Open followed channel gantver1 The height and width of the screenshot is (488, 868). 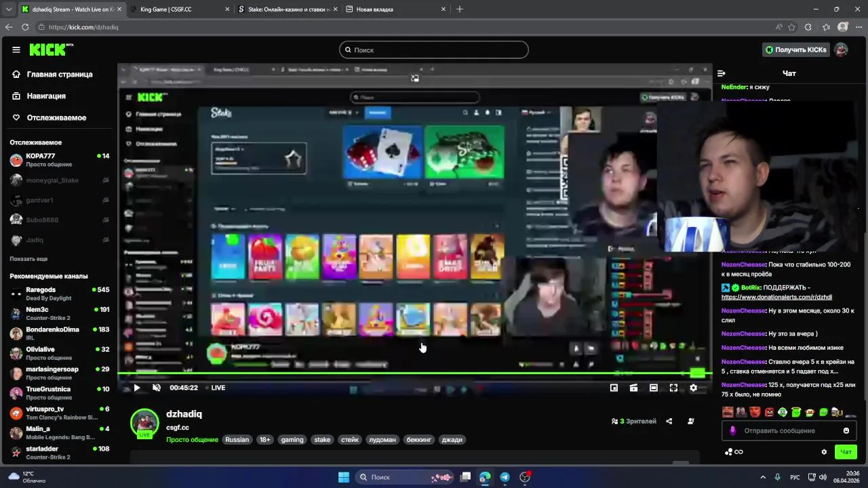[60, 200]
